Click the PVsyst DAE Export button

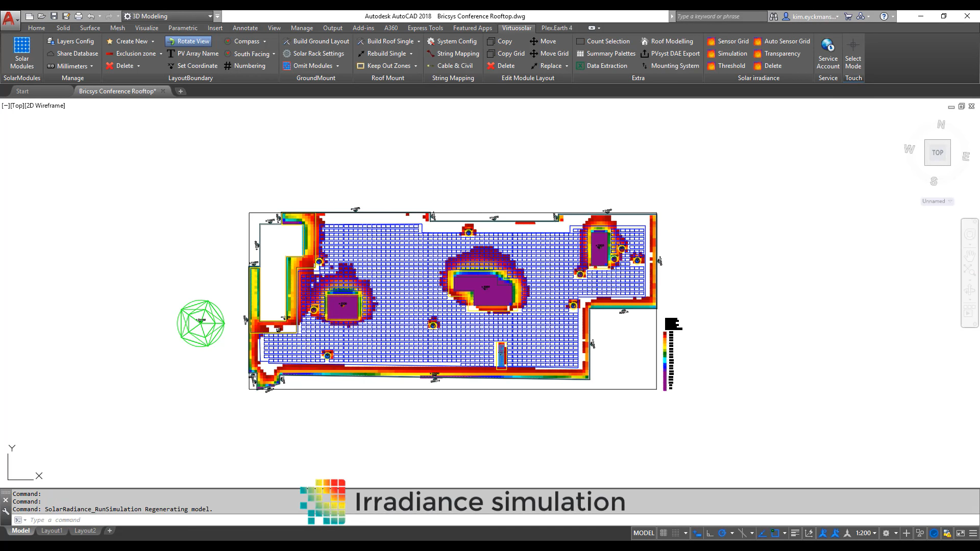675,54
